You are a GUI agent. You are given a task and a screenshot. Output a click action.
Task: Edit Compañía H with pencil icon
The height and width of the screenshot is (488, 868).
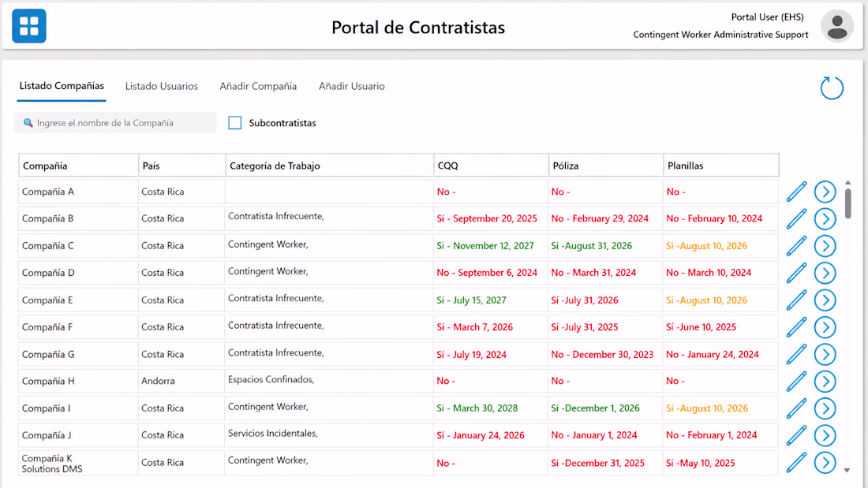[796, 382]
